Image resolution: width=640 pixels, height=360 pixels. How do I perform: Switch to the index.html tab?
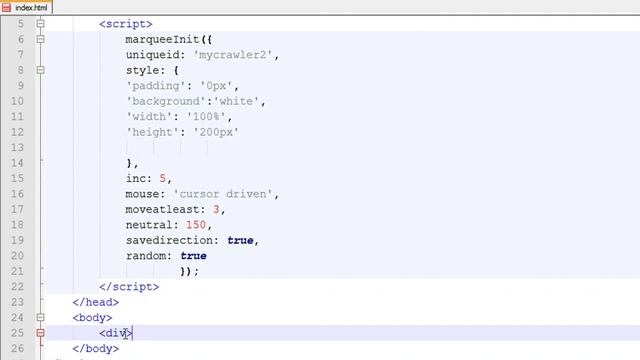pos(26,7)
